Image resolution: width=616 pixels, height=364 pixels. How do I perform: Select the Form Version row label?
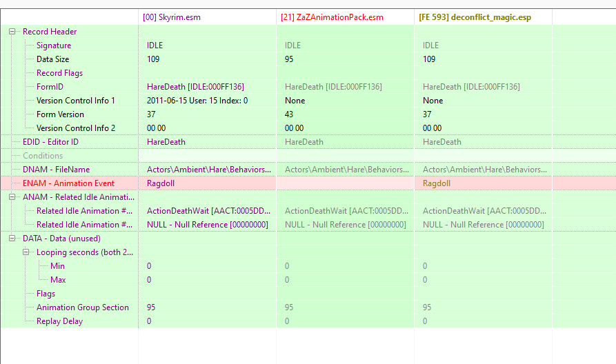60,114
